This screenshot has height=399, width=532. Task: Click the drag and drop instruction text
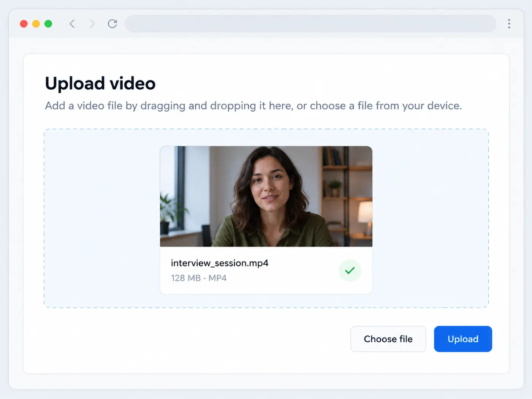[253, 106]
